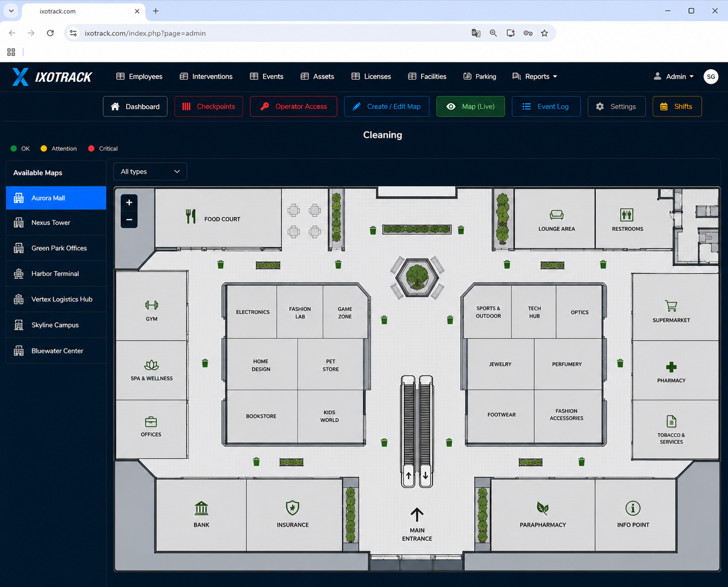Bookmark this page with the star icon
Viewport: 728px width, 587px height.
pos(545,33)
